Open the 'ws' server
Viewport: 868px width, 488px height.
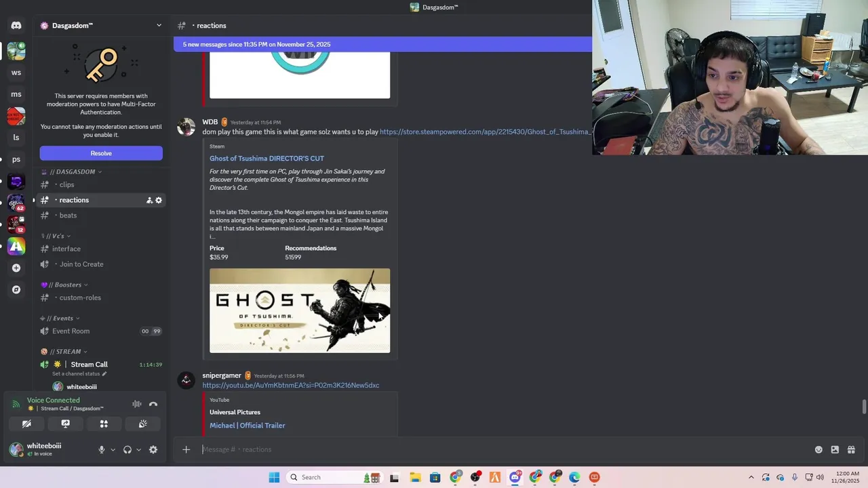pyautogui.click(x=16, y=73)
